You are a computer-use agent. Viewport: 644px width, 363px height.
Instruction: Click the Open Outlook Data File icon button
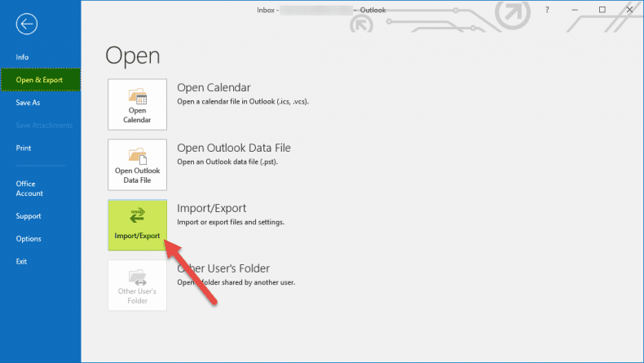(138, 165)
